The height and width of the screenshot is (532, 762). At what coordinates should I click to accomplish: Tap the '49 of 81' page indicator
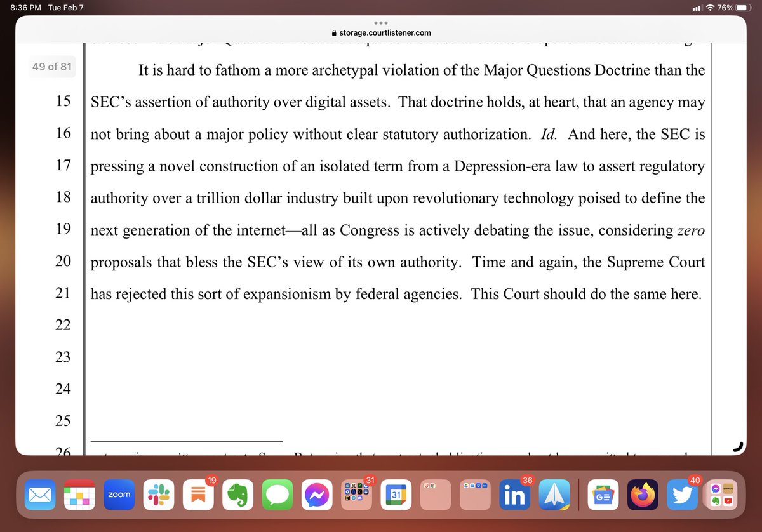[51, 66]
